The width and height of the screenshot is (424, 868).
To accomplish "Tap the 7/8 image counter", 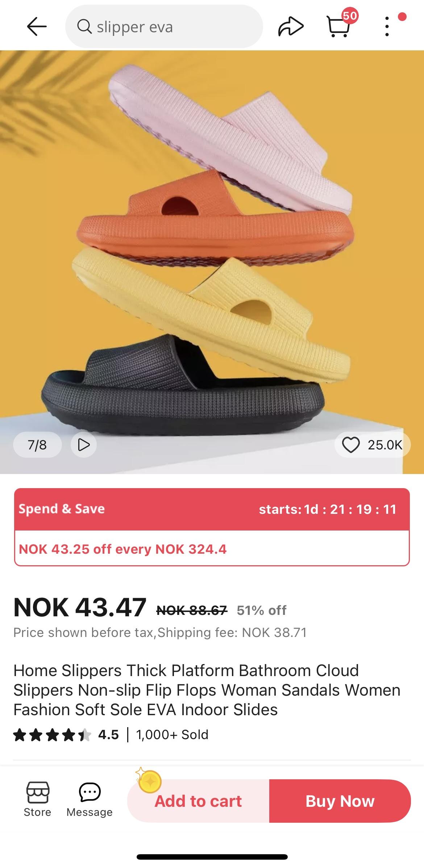I will click(x=37, y=444).
